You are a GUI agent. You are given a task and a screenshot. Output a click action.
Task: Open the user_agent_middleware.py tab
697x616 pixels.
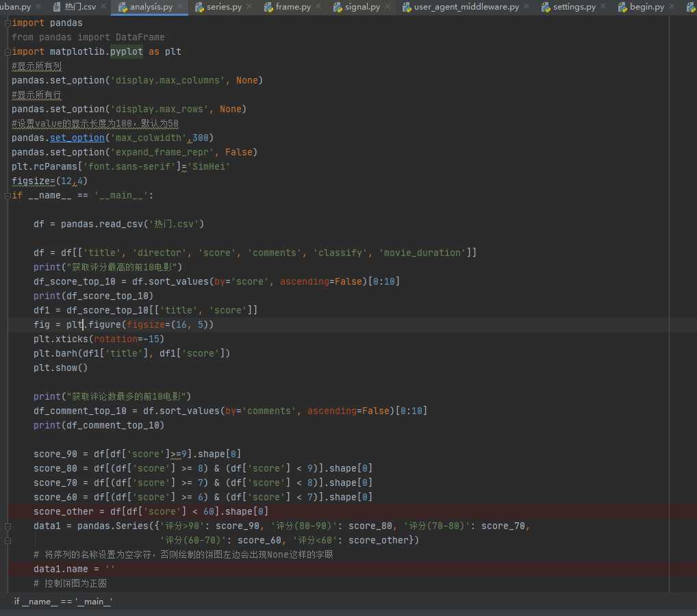point(466,8)
